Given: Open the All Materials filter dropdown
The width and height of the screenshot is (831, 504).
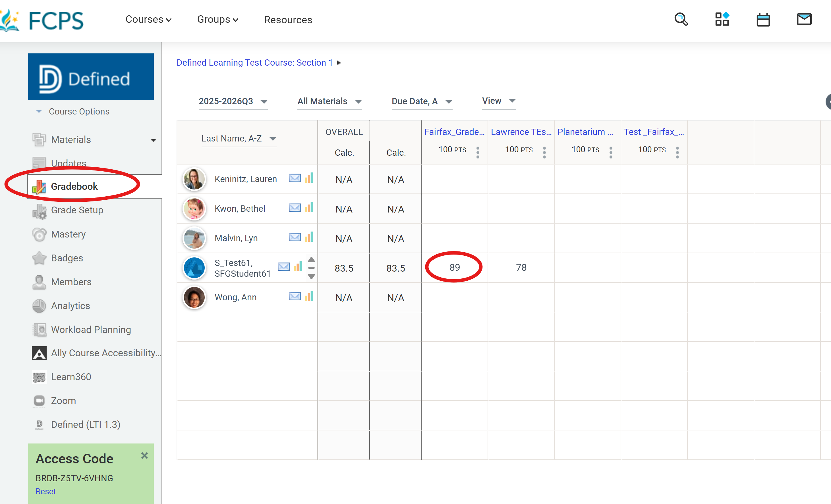Looking at the screenshot, I should pyautogui.click(x=329, y=101).
